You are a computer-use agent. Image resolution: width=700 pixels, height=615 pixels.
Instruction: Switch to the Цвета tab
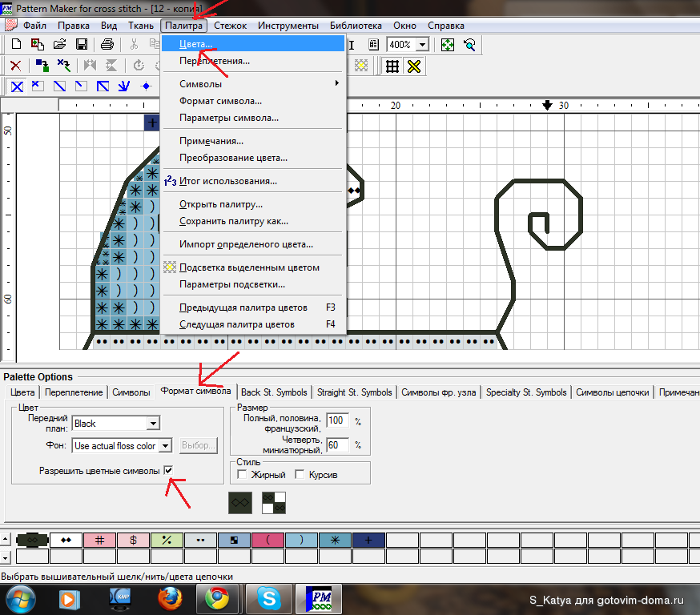[22, 392]
